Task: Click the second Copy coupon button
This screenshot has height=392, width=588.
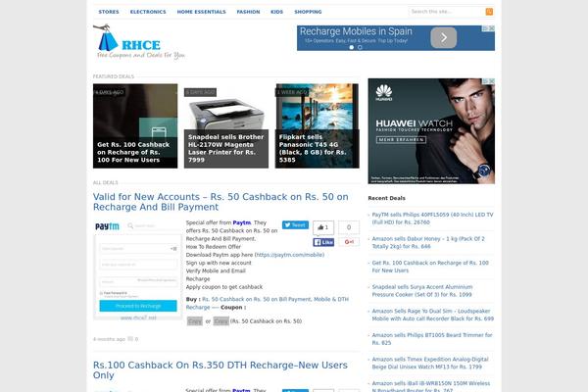Action: coord(220,321)
